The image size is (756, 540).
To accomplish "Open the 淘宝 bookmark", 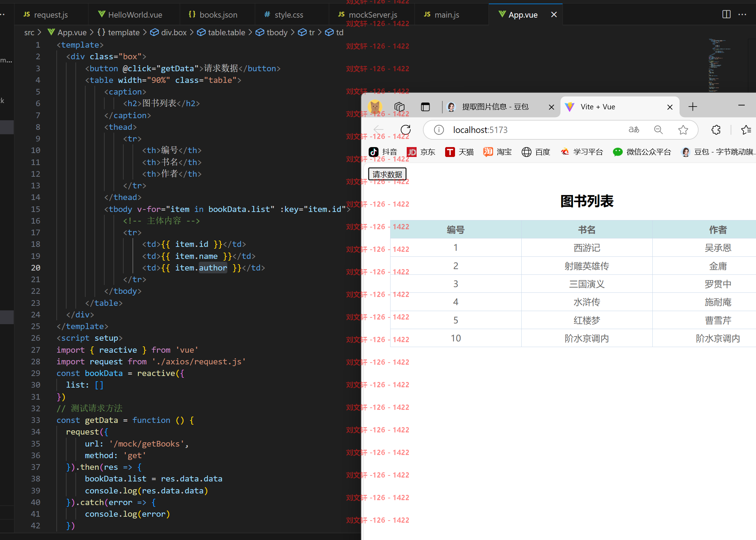I will pos(497,152).
